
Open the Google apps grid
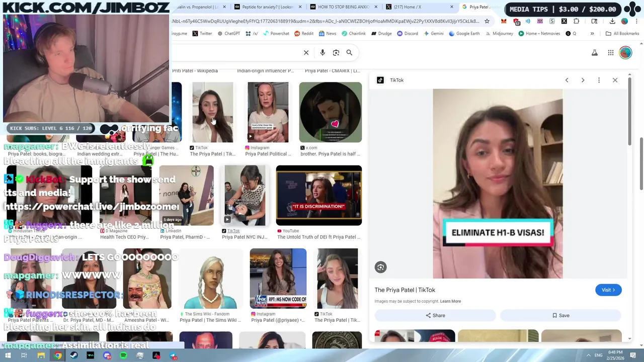coord(610,53)
